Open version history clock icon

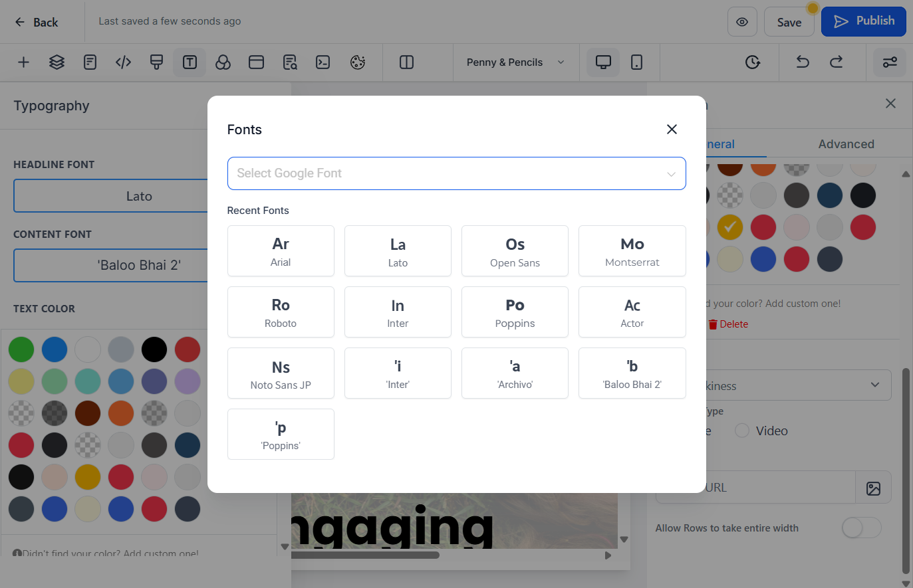coord(752,62)
